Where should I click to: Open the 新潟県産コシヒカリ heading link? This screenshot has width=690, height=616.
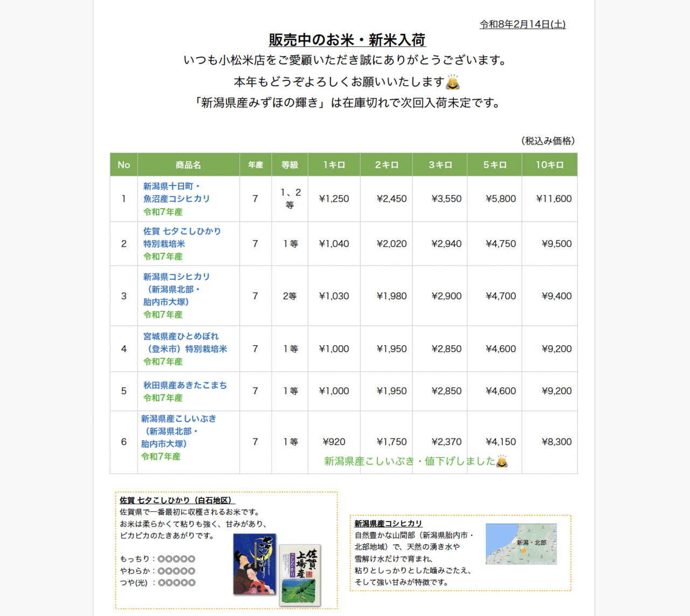388,523
